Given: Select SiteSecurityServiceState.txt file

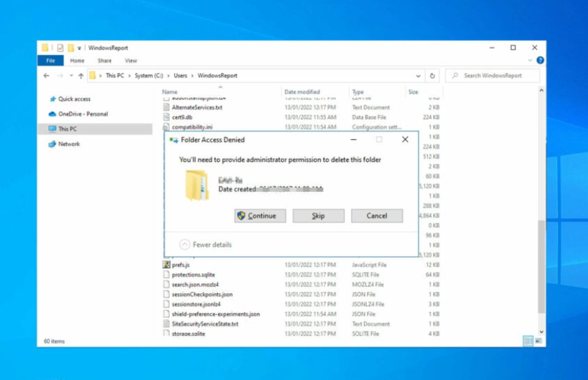Looking at the screenshot, I should pyautogui.click(x=205, y=324).
